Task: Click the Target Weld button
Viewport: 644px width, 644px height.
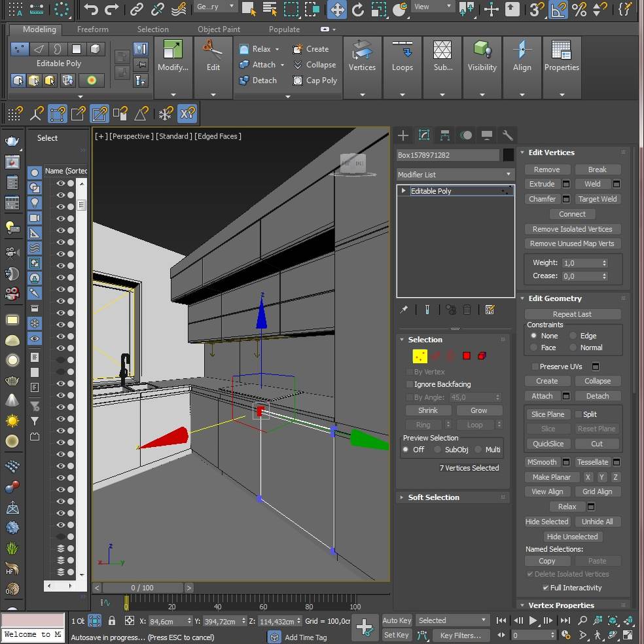Action: pos(598,199)
